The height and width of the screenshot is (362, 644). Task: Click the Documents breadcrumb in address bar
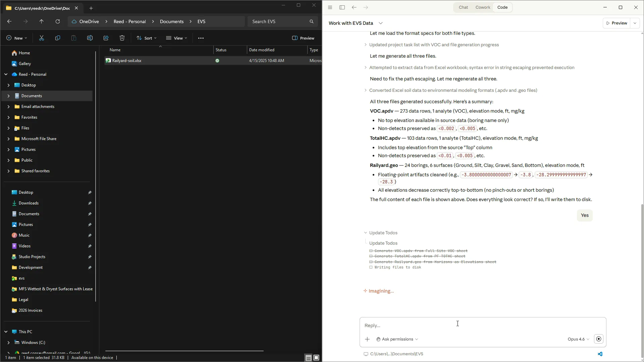coord(172,21)
